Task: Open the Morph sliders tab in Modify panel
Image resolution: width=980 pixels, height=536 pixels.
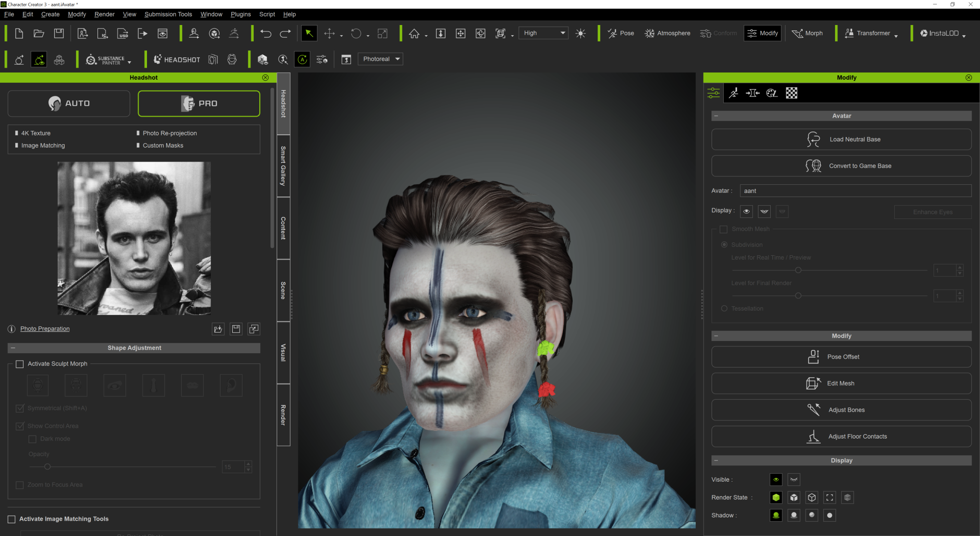Action: [753, 93]
